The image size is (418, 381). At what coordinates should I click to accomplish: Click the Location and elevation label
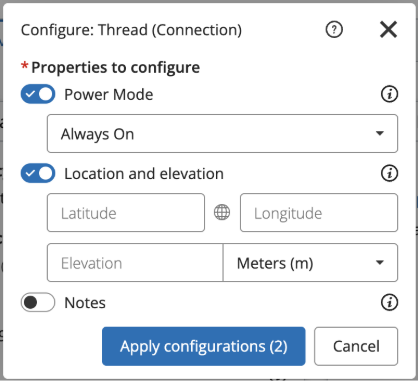point(144,174)
